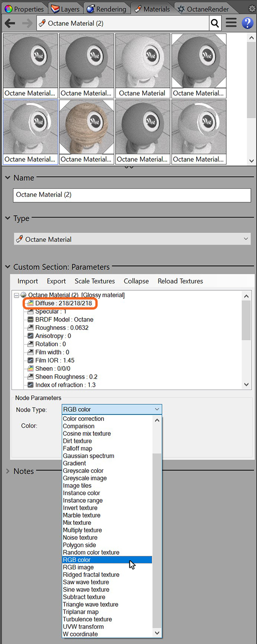Choose Greyscale image option
The image size is (257, 644).
[x=85, y=478]
